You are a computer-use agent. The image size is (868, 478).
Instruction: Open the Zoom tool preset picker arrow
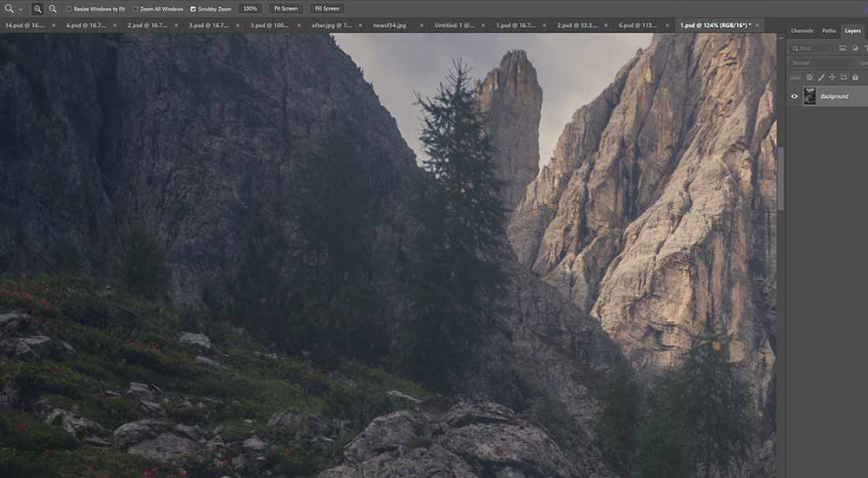(x=21, y=9)
